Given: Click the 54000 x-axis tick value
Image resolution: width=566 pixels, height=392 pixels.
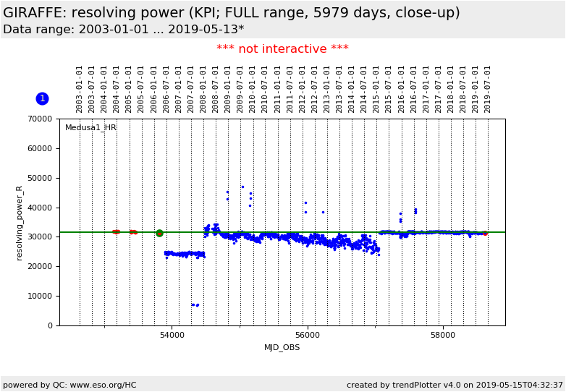Looking at the screenshot, I should tap(172, 335).
